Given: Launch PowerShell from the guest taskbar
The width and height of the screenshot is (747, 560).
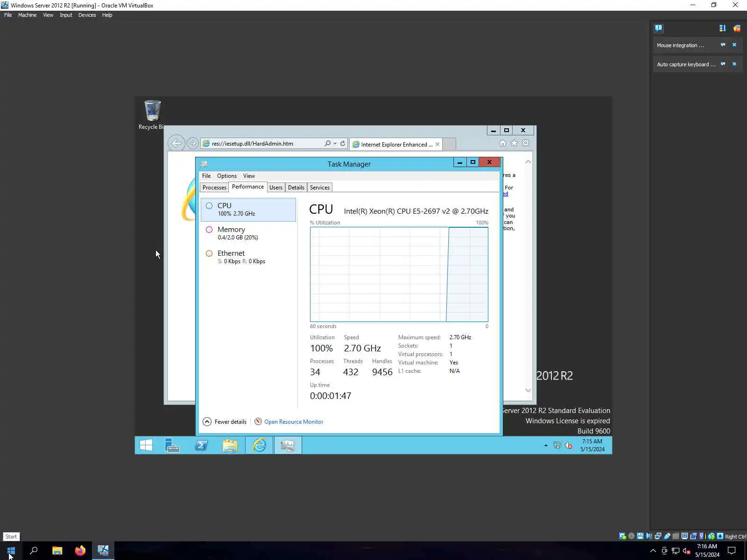Looking at the screenshot, I should tap(201, 445).
